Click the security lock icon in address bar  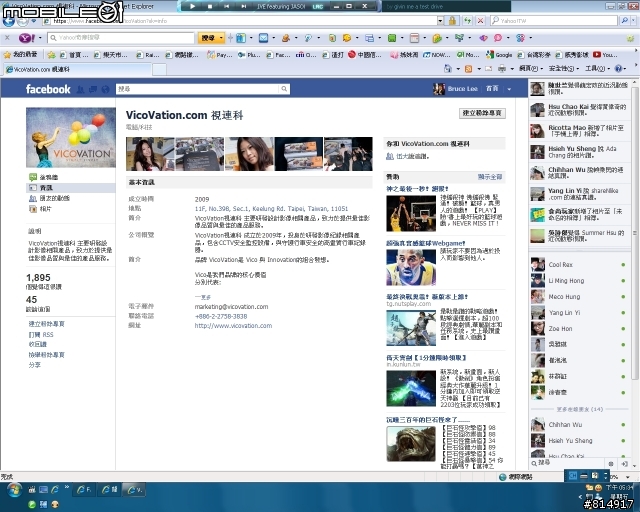pyautogui.click(x=452, y=20)
